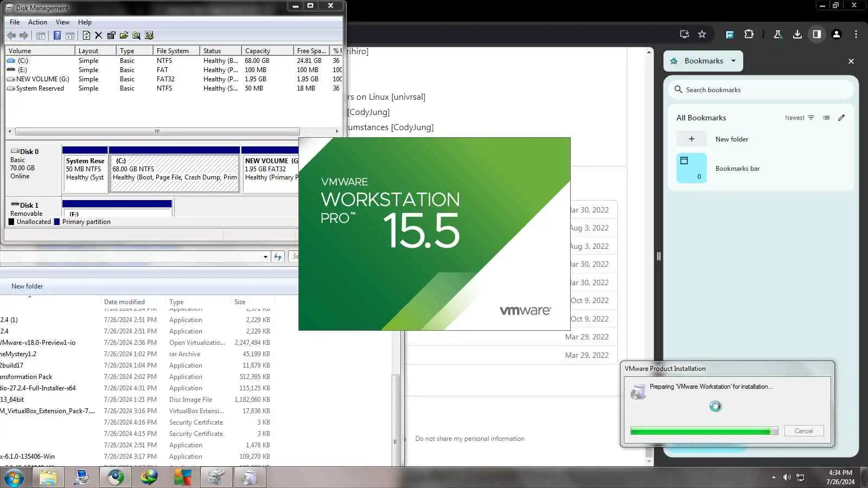Click the (C:) 68.00 GB NTFS partition block
This screenshot has height=488, width=868.
click(175, 173)
